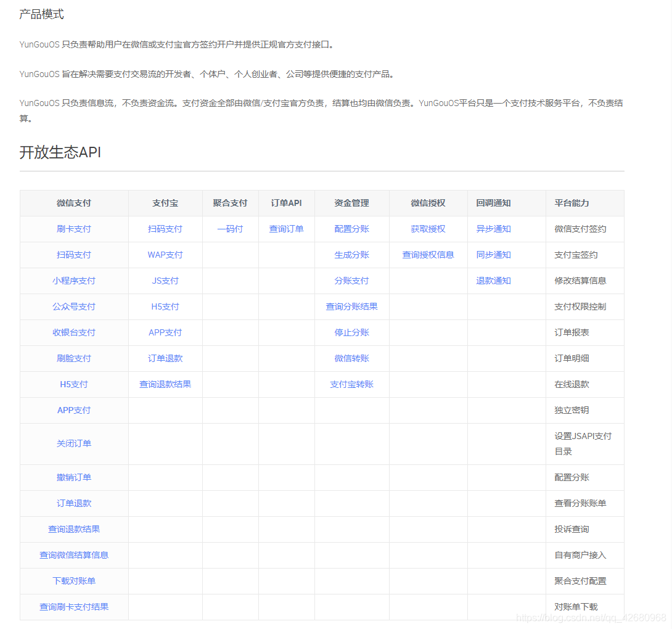This screenshot has height=629, width=672.
Task: Open the 停止分账 link
Action: (352, 332)
